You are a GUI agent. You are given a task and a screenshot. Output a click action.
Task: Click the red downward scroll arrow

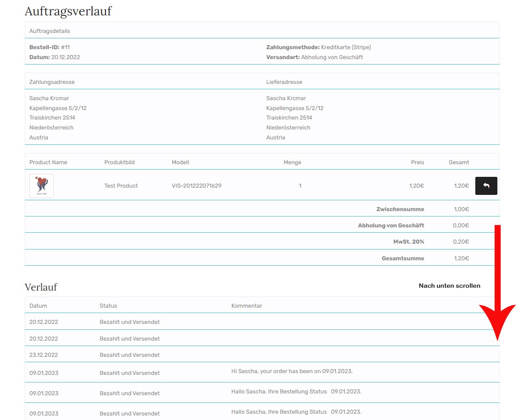point(498,289)
